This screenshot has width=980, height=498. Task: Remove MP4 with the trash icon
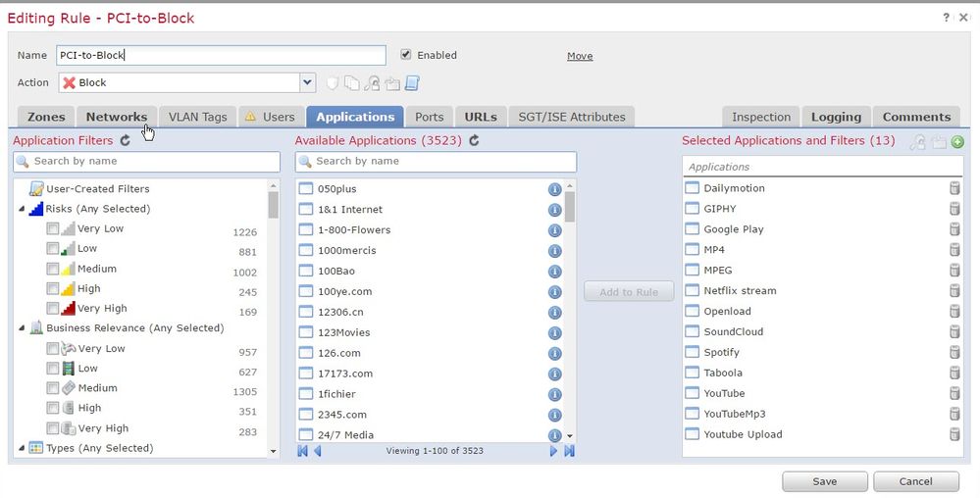954,250
